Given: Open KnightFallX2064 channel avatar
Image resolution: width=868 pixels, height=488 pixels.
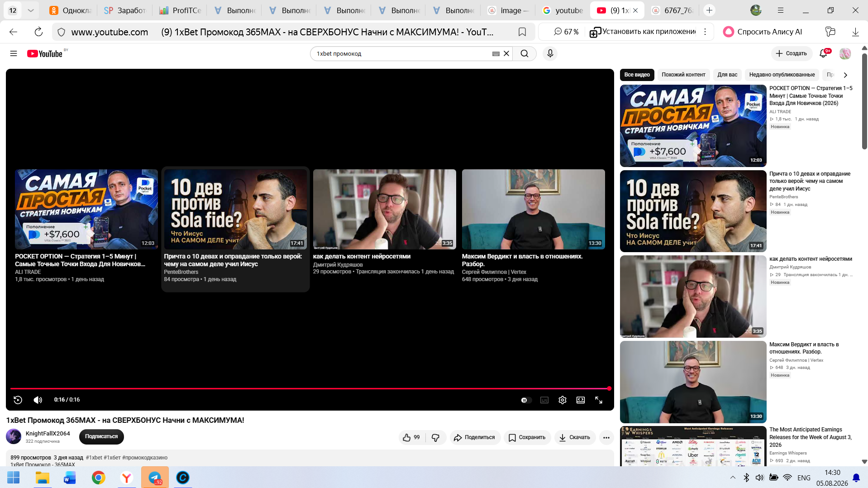Looking at the screenshot, I should coord(14,436).
